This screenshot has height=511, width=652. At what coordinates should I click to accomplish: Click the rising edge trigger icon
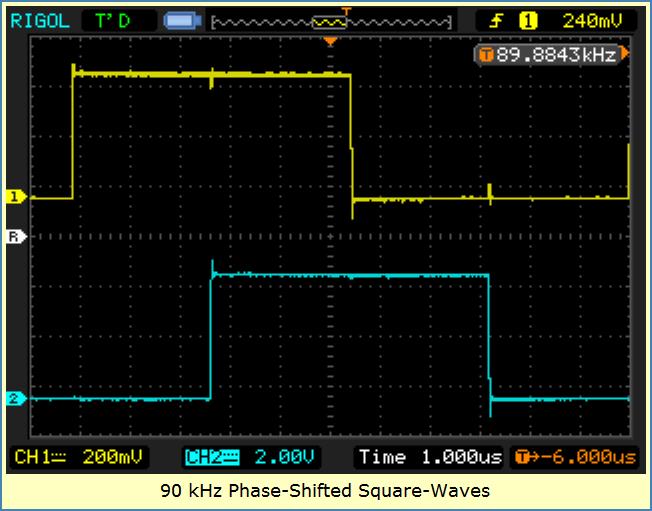click(496, 19)
